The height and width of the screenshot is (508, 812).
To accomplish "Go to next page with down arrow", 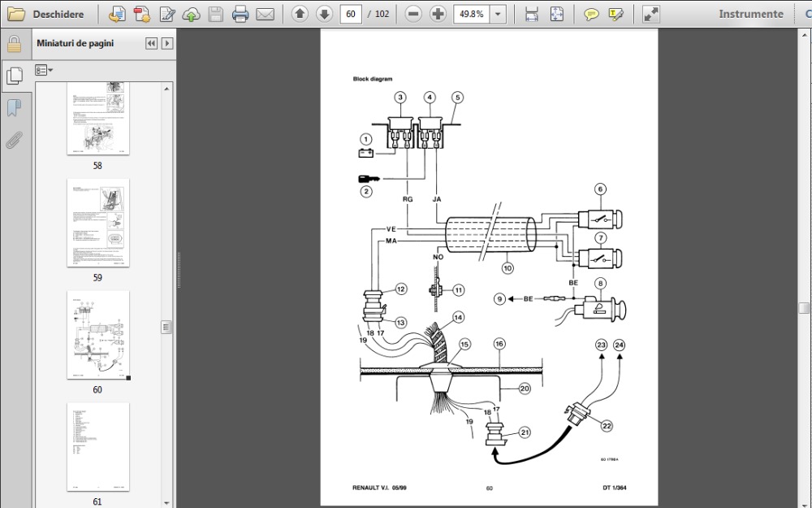I will tap(324, 14).
